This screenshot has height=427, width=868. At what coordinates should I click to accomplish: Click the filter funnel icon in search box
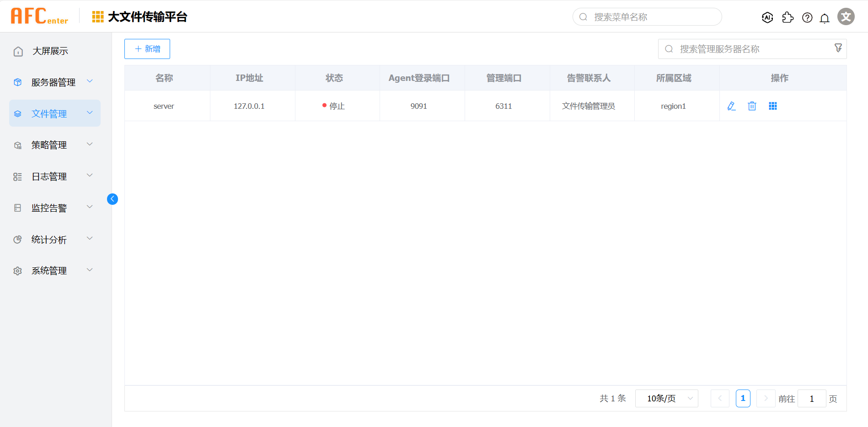click(838, 48)
